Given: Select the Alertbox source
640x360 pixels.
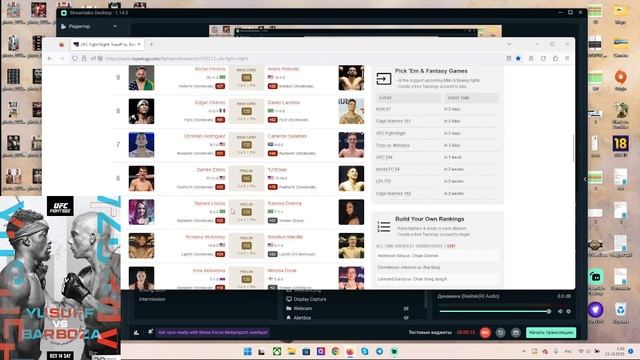Looking at the screenshot, I should click(302, 318).
